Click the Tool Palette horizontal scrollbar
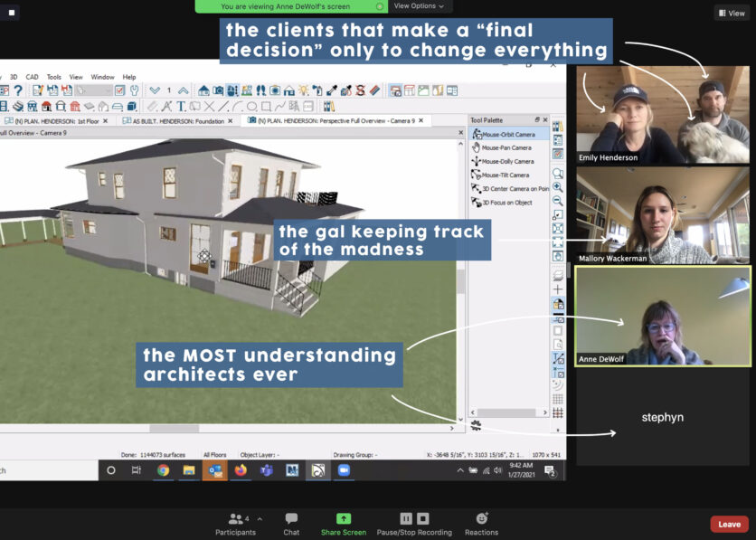The image size is (756, 540). [x=509, y=412]
